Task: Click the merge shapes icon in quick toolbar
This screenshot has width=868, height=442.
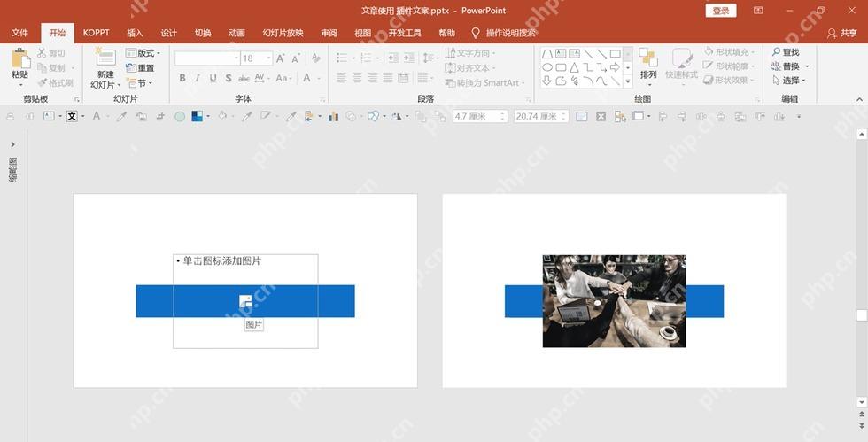Action: click(x=373, y=116)
